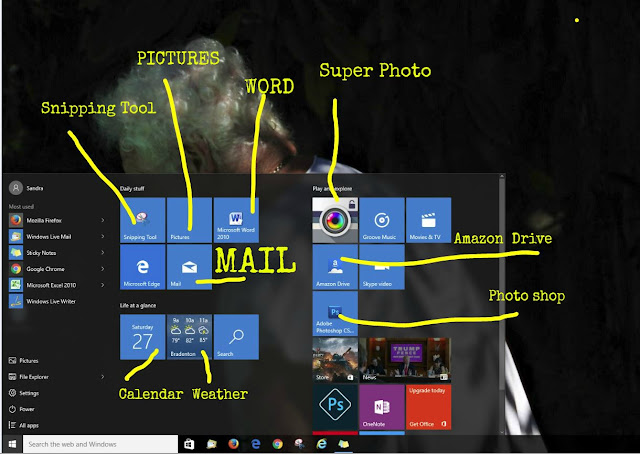Open the Movies & TV tile
Viewport: 640px width, 454px height.
pos(429,220)
